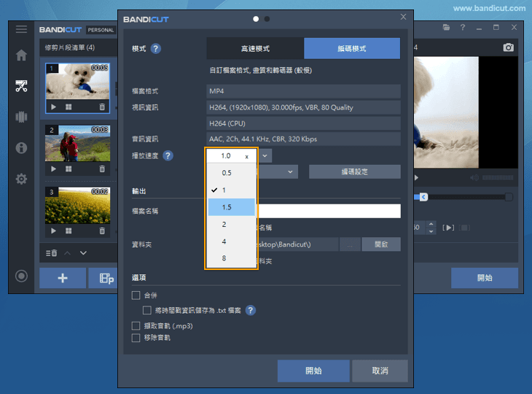Click help question mark in main title bar

[x=463, y=27]
